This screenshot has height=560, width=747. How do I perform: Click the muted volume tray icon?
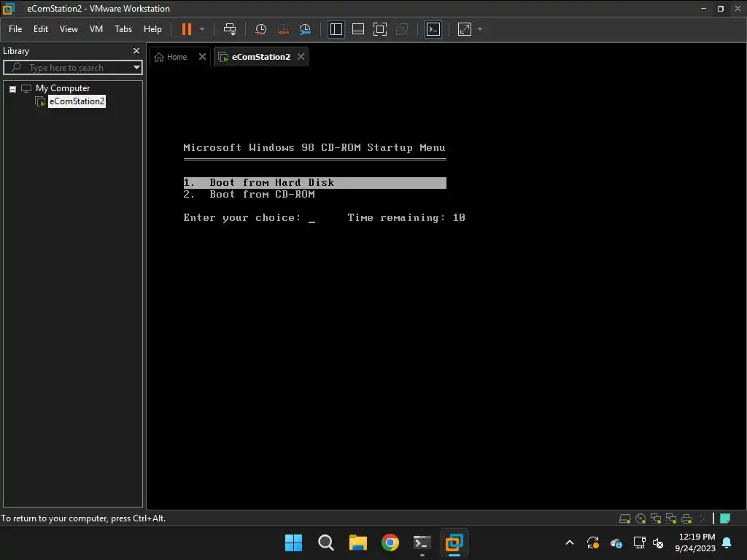(658, 542)
